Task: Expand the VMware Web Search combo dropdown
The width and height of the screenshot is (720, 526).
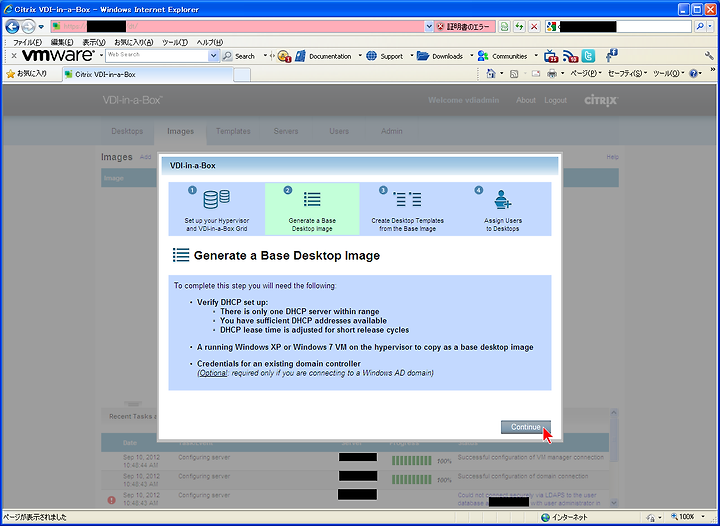Action: pos(213,56)
